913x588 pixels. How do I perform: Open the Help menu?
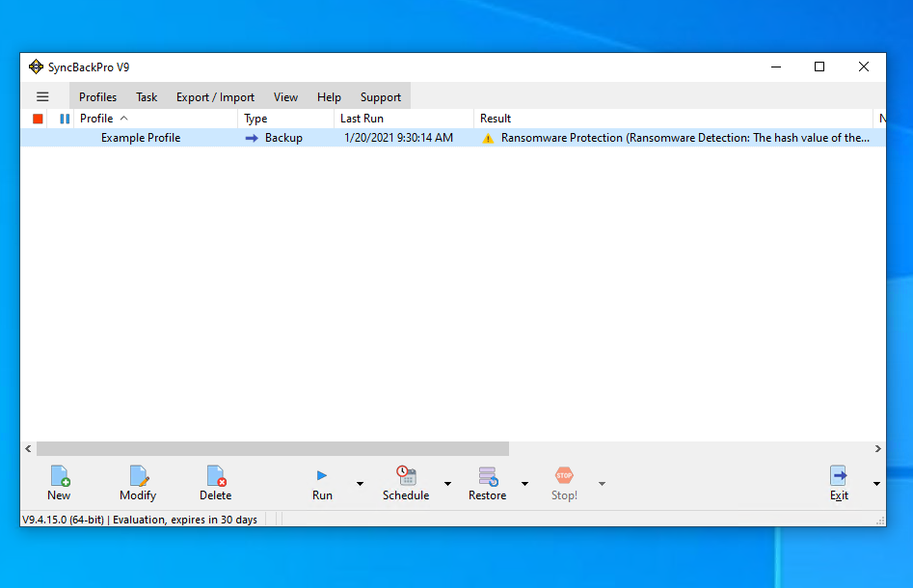pos(329,97)
